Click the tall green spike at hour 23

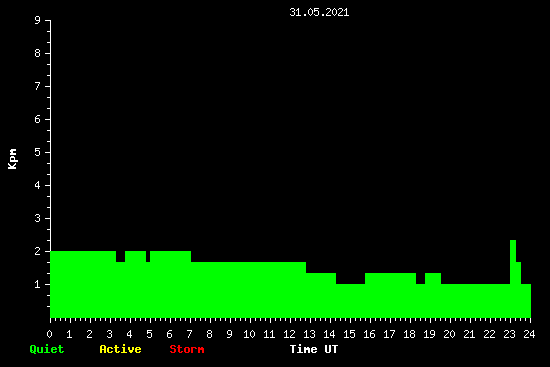(x=513, y=279)
